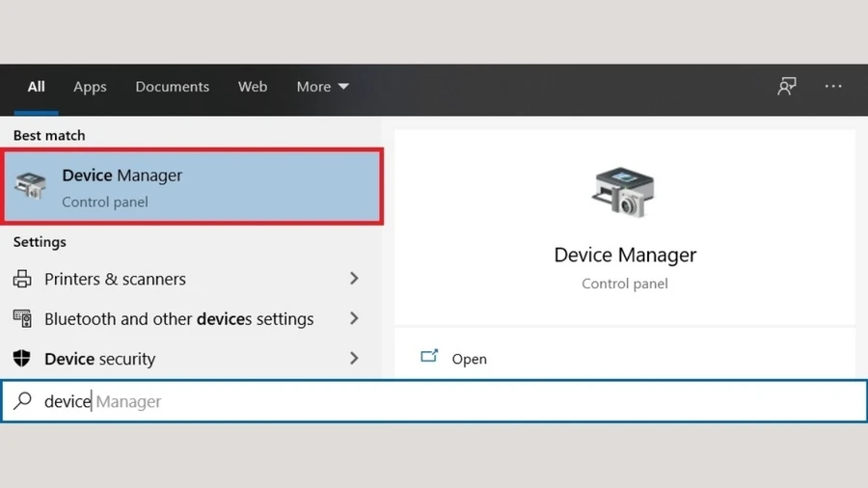Open Bluetooth and other devices settings
This screenshot has width=868, height=488.
(191, 318)
